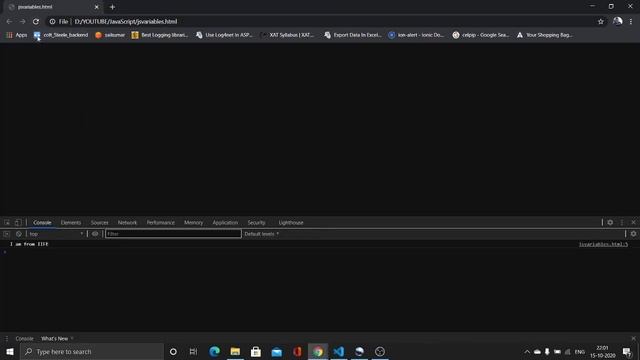The height and width of the screenshot is (360, 640).
Task: Open the jsvariables.html source link
Action: pyautogui.click(x=603, y=244)
